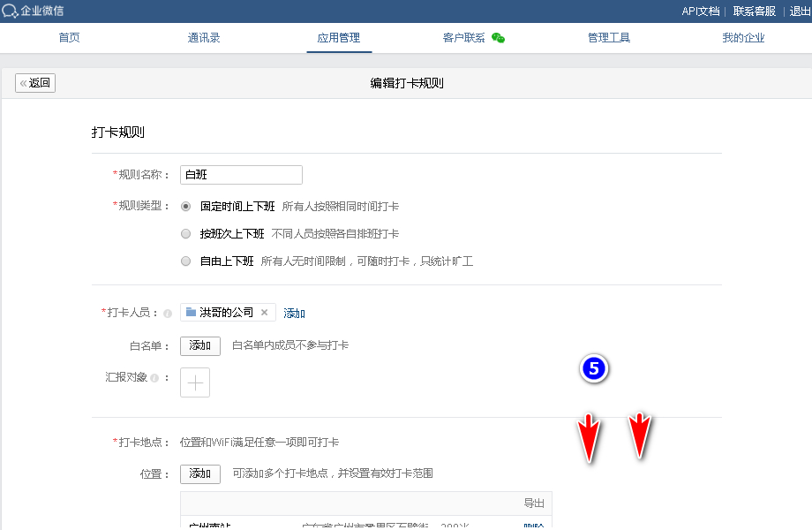Image resolution: width=812 pixels, height=530 pixels.
Task: Open the 通讯录 tab
Action: [x=204, y=38]
